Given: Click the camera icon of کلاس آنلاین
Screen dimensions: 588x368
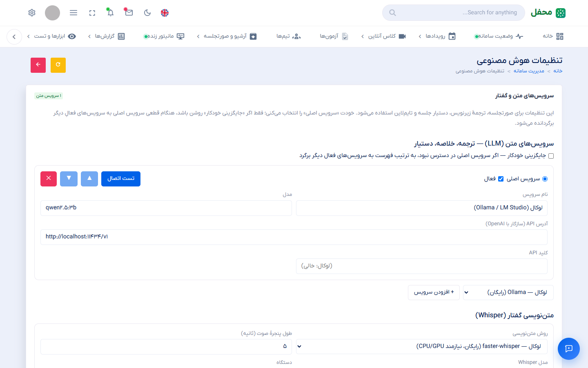Looking at the screenshot, I should (402, 36).
